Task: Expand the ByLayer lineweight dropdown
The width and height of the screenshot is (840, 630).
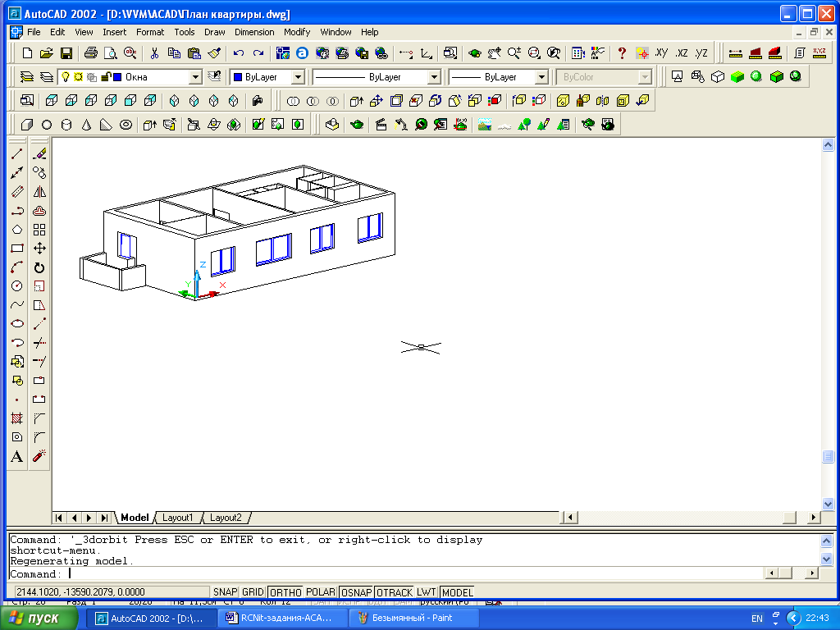Action: (x=541, y=77)
